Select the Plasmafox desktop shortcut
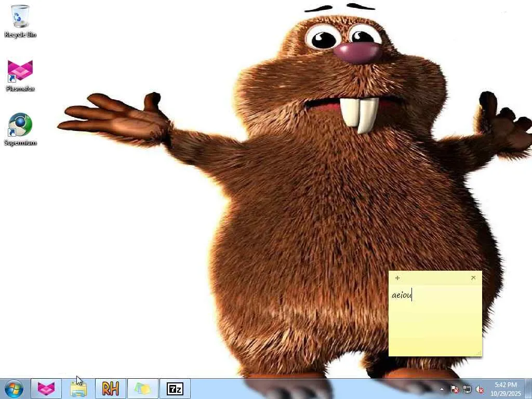Image resolution: width=532 pixels, height=399 pixels. pyautogui.click(x=20, y=75)
